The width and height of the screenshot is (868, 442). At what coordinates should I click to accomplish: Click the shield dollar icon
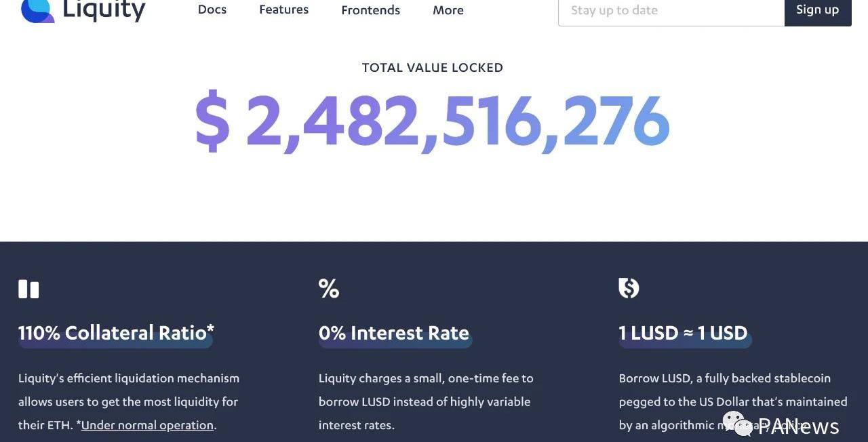(629, 288)
